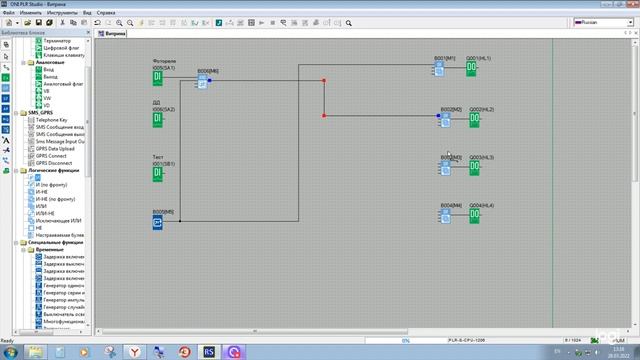Collapse the Временные folder
This screenshot has width=640, height=360.
coord(24,249)
